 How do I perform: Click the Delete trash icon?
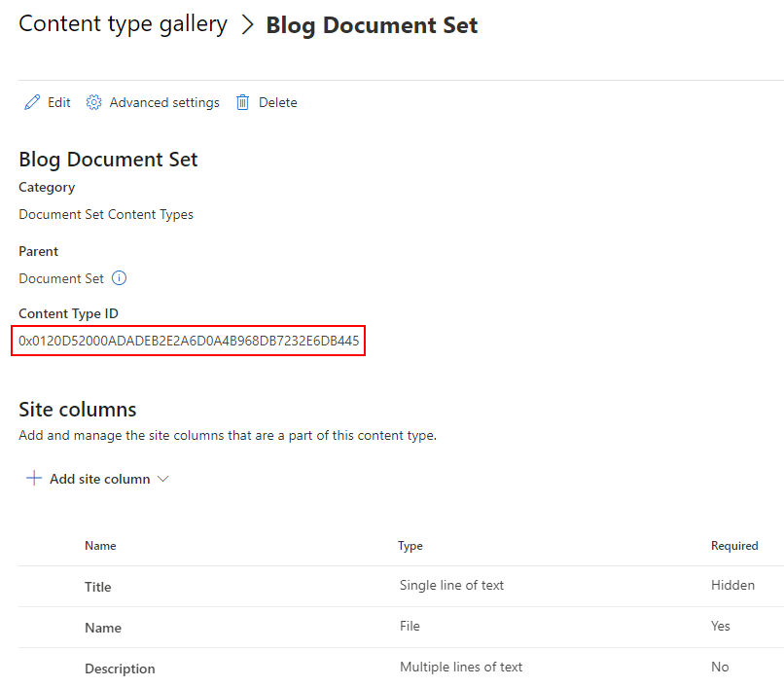[x=242, y=102]
